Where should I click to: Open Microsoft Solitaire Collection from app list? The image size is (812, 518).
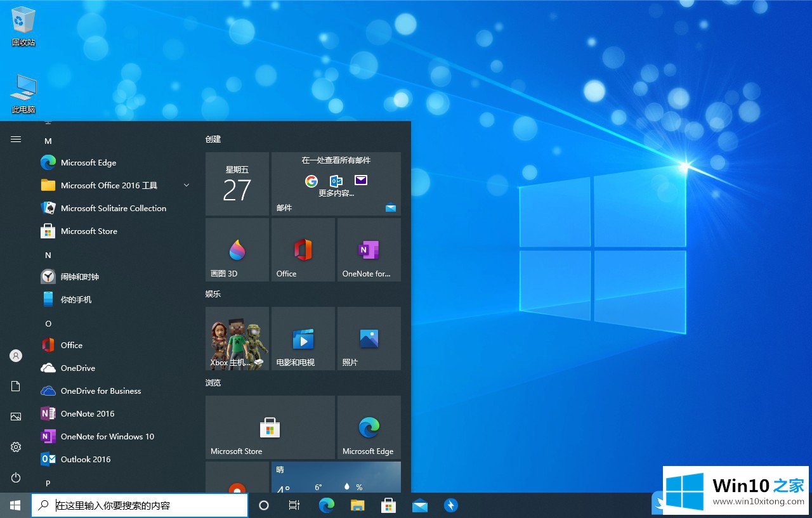pyautogui.click(x=115, y=209)
